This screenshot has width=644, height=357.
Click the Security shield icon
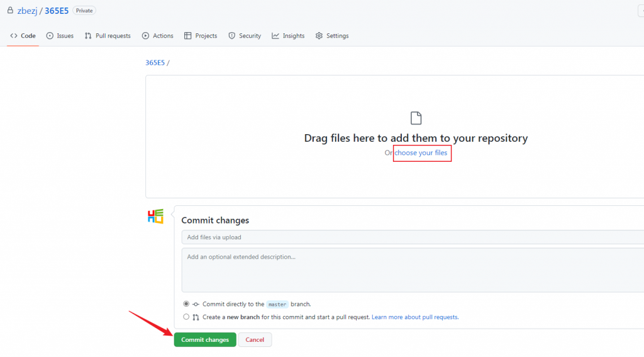pyautogui.click(x=232, y=36)
